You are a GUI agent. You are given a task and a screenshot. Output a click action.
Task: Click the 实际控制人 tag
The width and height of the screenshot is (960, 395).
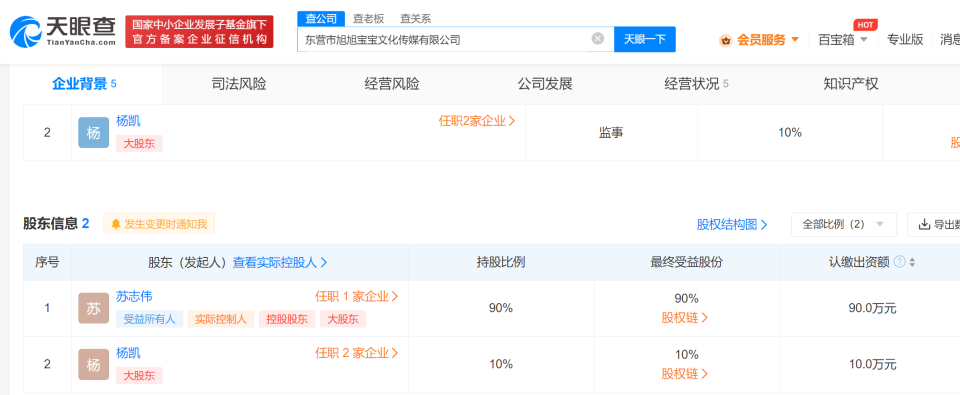[x=220, y=319]
